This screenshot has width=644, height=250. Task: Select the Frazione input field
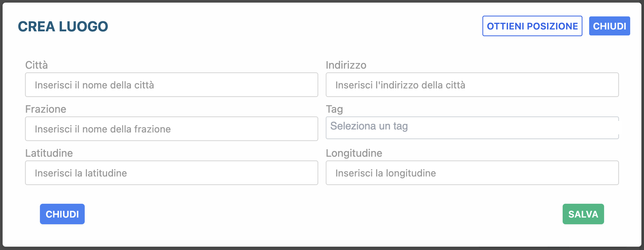(172, 129)
